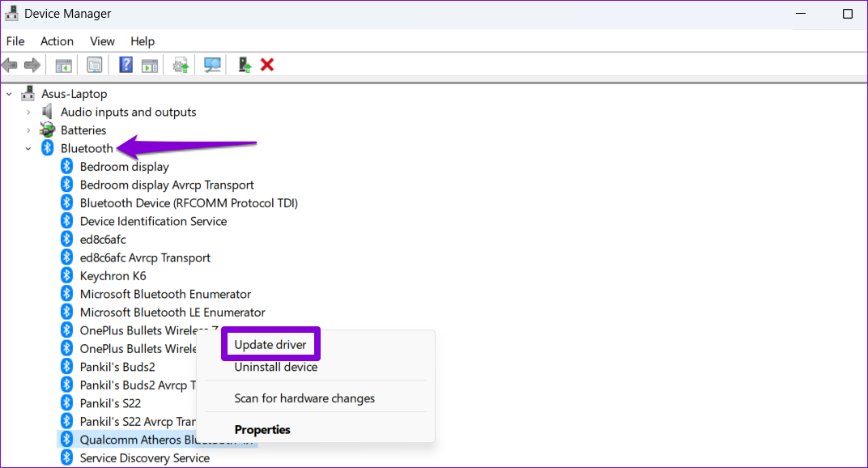Click the green-arrow enable device toolbar icon
Screen dimensions: 868x468
coord(245,65)
